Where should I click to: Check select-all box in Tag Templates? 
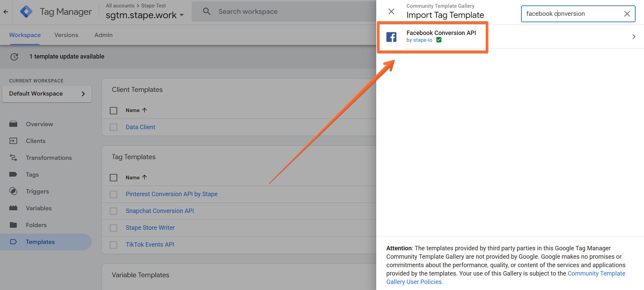pos(114,178)
